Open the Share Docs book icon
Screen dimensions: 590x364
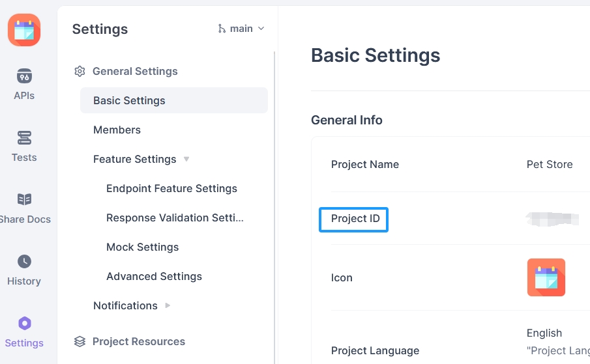pos(24,199)
